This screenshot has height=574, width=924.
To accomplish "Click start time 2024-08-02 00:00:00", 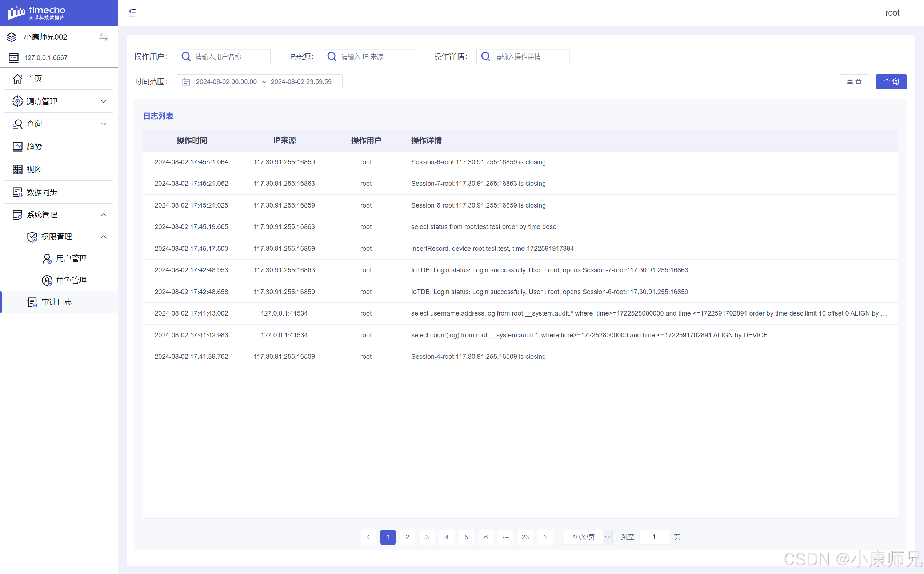I will coord(226,82).
